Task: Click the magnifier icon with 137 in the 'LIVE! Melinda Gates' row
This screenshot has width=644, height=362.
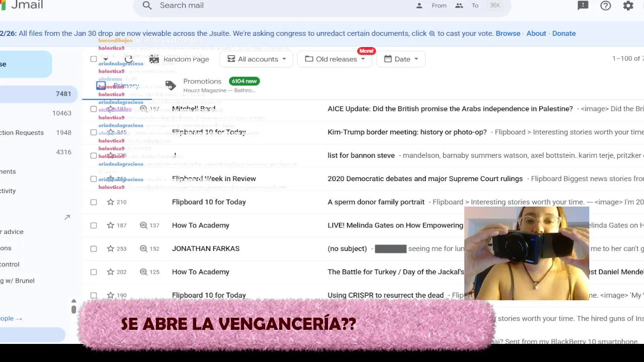Action: (x=143, y=225)
